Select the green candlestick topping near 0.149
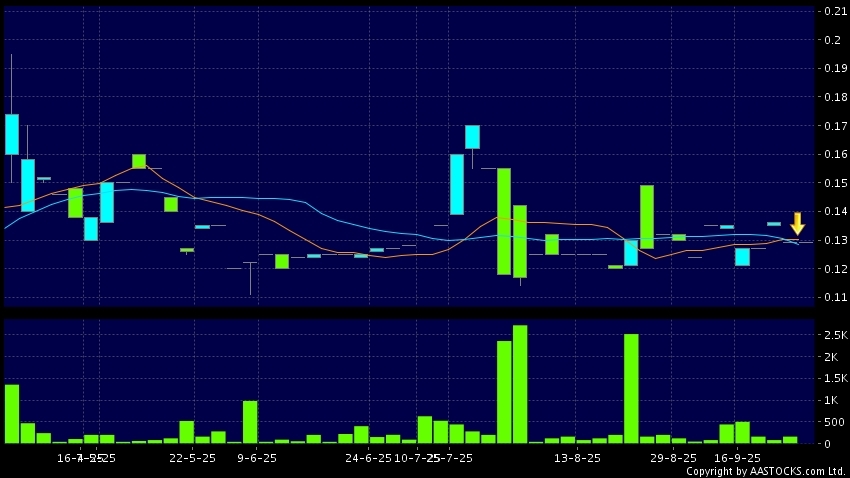 (647, 216)
